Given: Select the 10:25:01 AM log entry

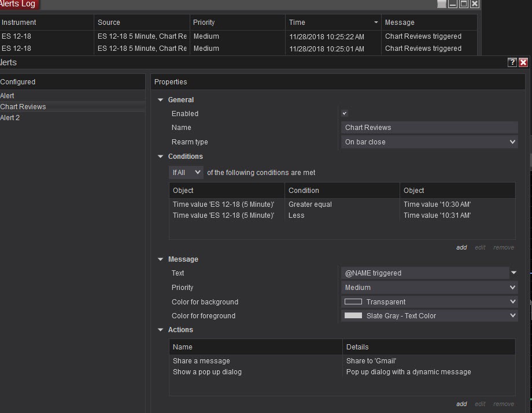Looking at the screenshot, I should [238, 49].
